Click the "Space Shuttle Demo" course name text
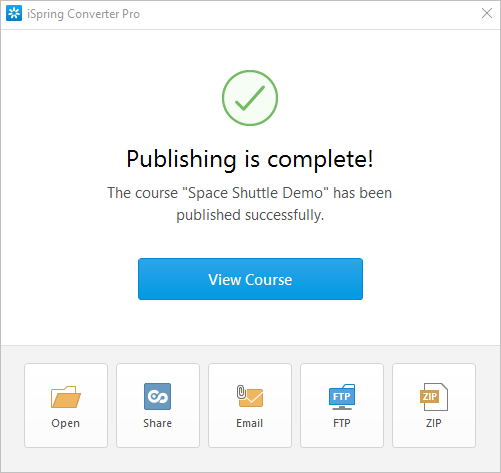 256,193
